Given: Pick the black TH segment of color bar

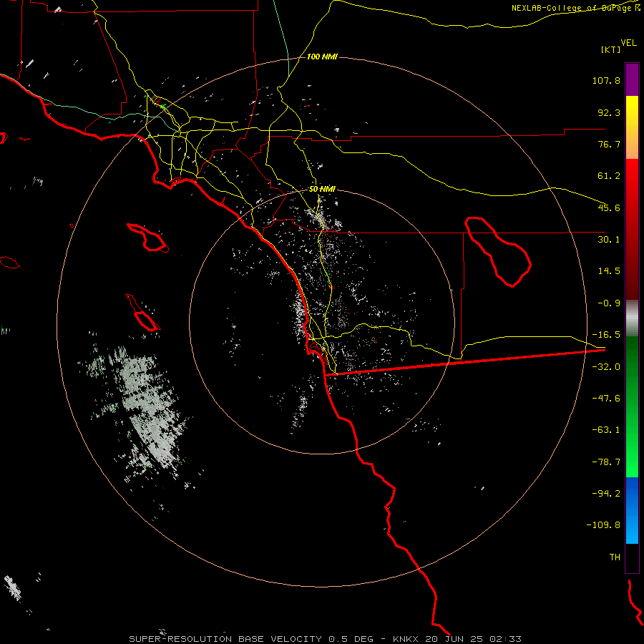Looking at the screenshot, I should click(x=632, y=557).
